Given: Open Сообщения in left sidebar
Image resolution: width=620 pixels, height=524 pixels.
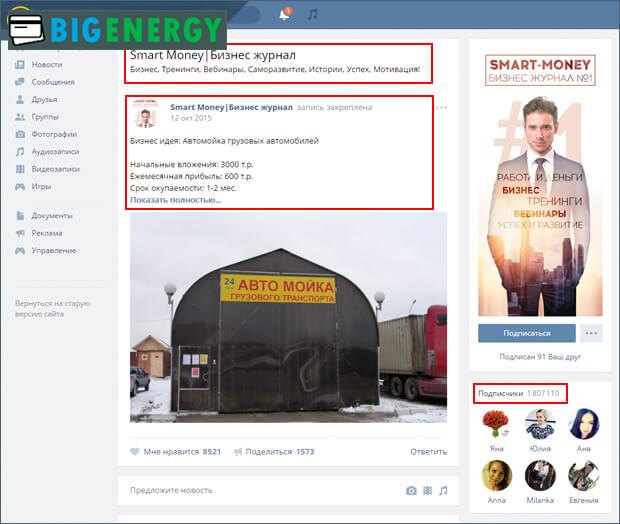Looking at the screenshot, I should 52,82.
